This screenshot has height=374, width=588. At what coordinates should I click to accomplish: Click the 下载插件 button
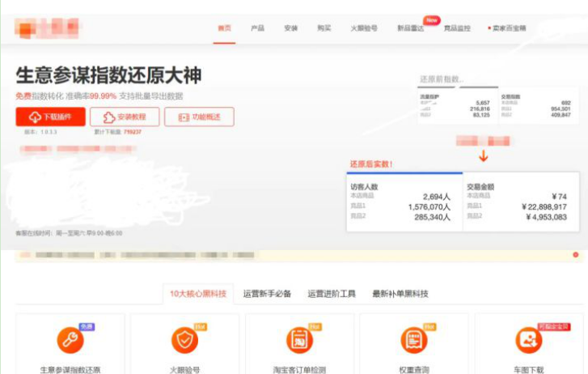click(x=51, y=117)
